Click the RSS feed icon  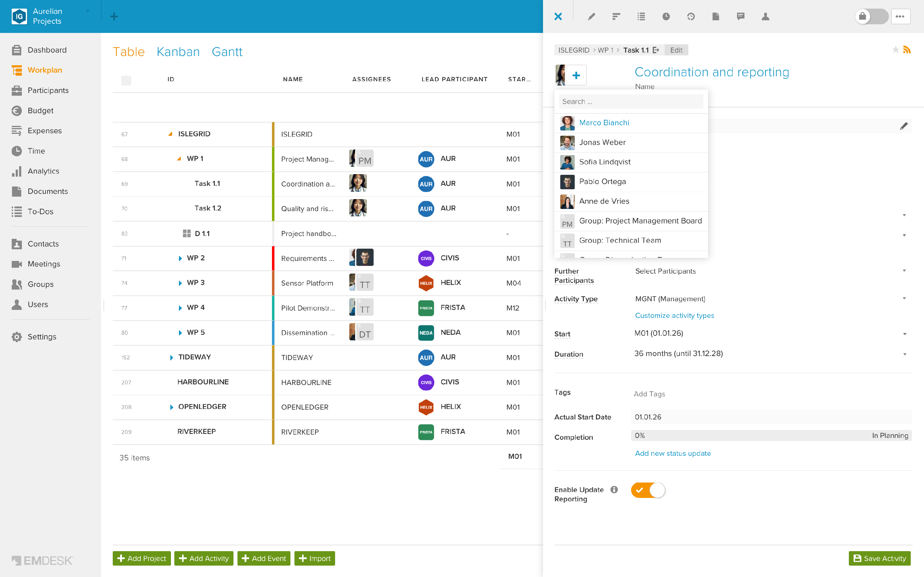(907, 50)
